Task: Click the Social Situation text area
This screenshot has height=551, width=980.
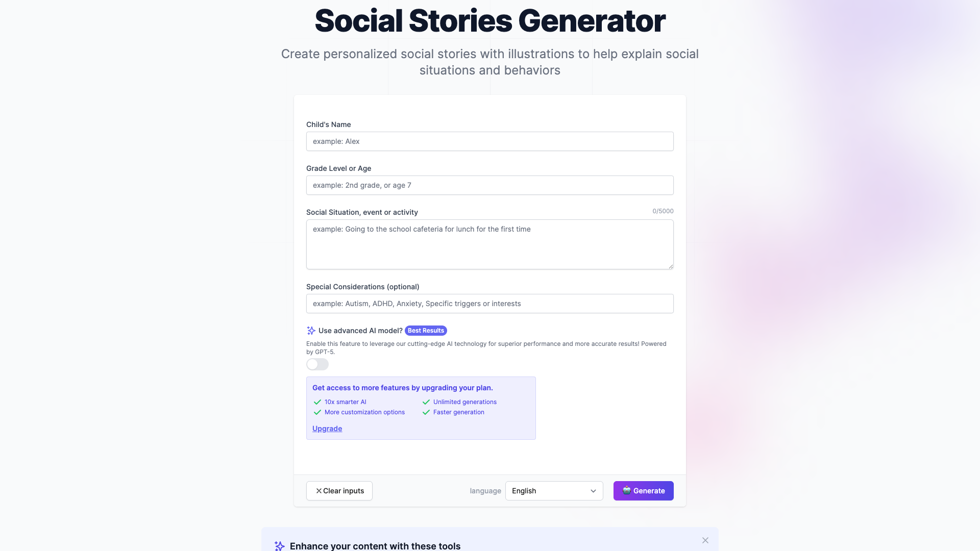Action: (489, 244)
